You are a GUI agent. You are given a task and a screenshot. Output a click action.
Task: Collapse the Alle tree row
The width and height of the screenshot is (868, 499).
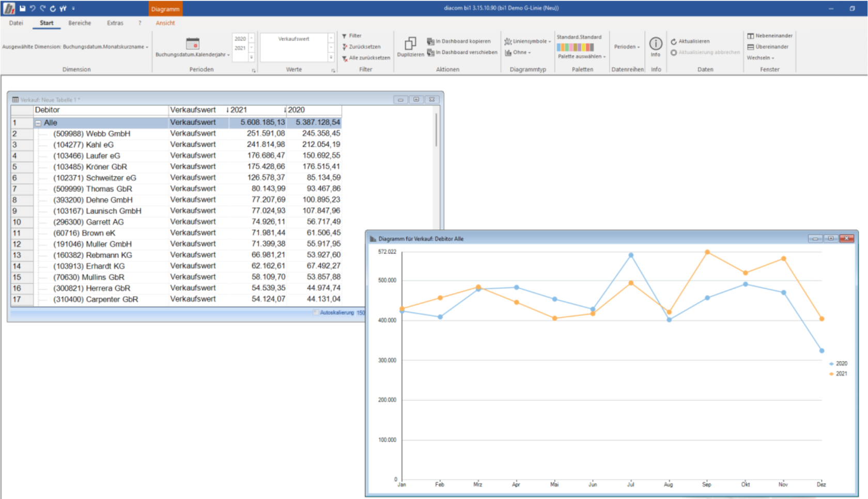click(38, 123)
